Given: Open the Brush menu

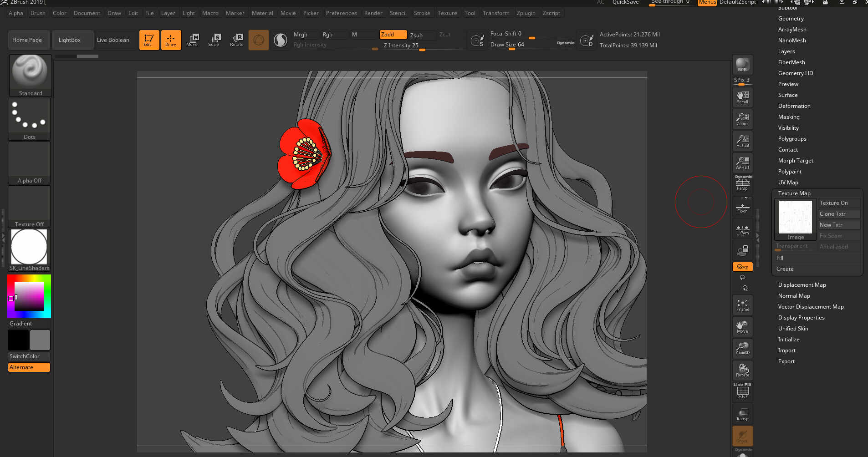Looking at the screenshot, I should click(38, 13).
